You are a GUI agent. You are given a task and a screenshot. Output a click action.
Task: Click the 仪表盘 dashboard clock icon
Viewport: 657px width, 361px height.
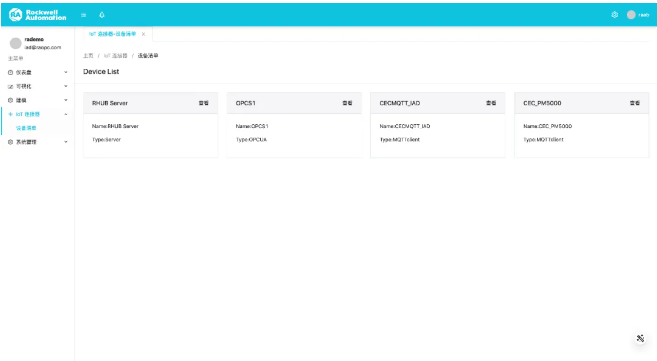click(x=10, y=72)
